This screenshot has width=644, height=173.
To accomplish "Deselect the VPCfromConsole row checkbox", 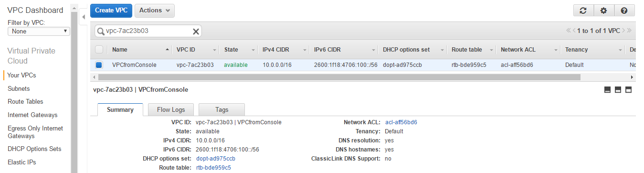I will click(x=99, y=65).
